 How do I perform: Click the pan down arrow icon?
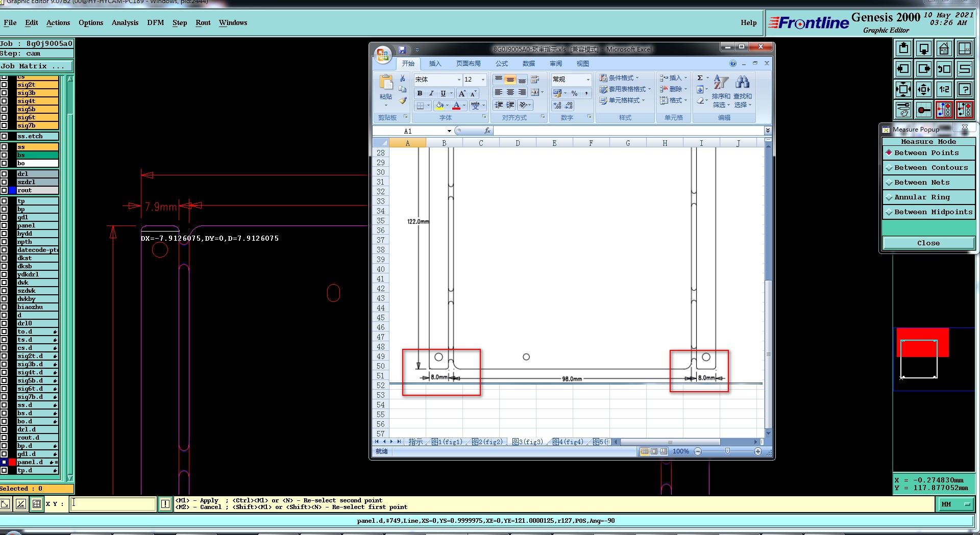924,48
